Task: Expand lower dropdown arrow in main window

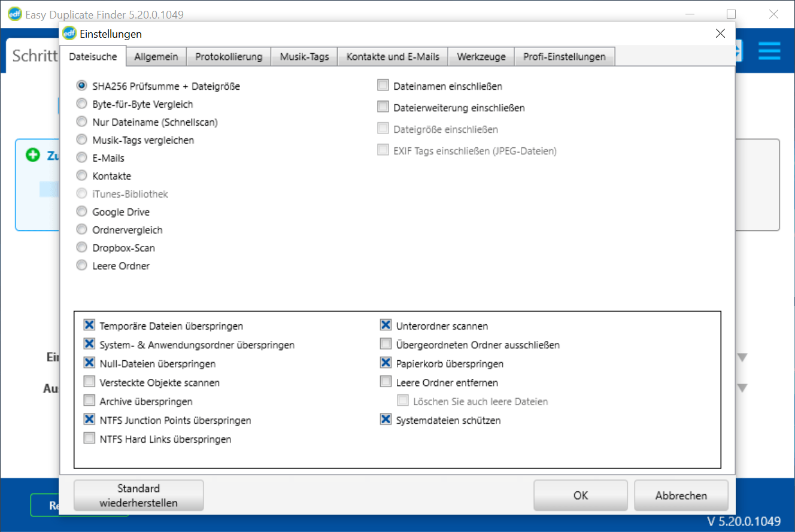Action: tap(742, 388)
